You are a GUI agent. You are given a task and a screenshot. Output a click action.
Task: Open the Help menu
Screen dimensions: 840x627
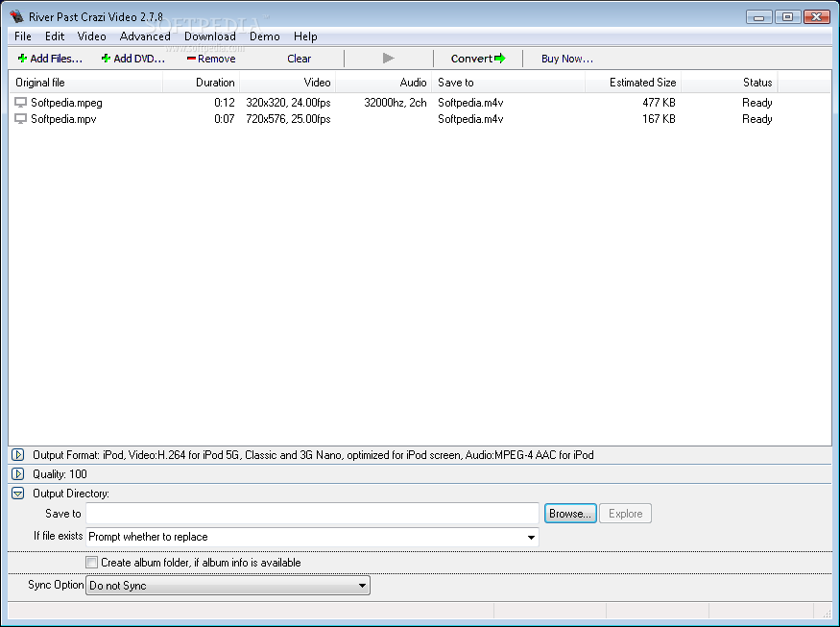tap(305, 36)
